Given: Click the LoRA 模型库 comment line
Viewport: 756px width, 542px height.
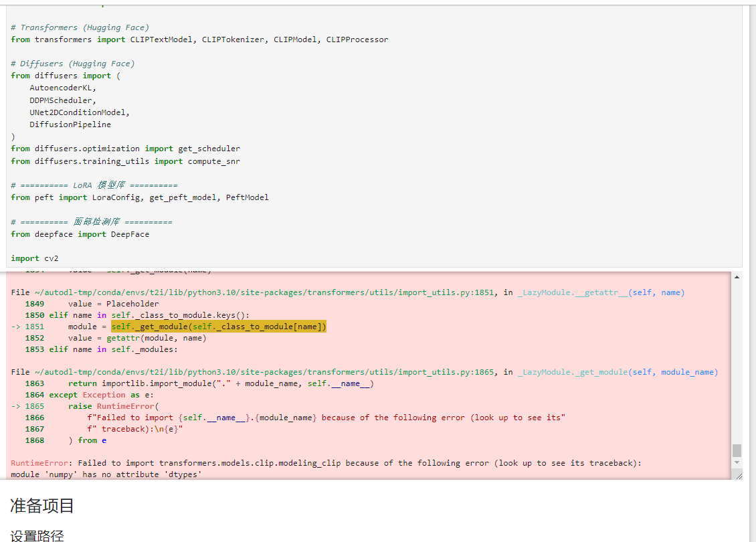Looking at the screenshot, I should [94, 185].
